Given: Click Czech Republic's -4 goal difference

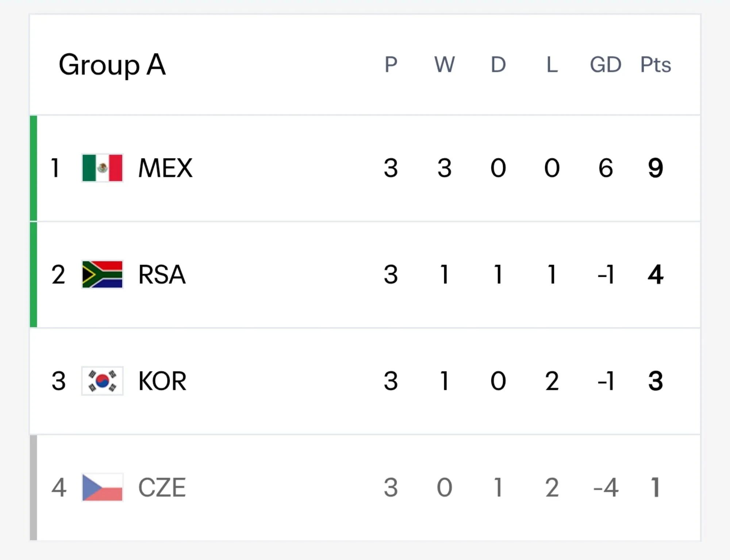Looking at the screenshot, I should [606, 487].
